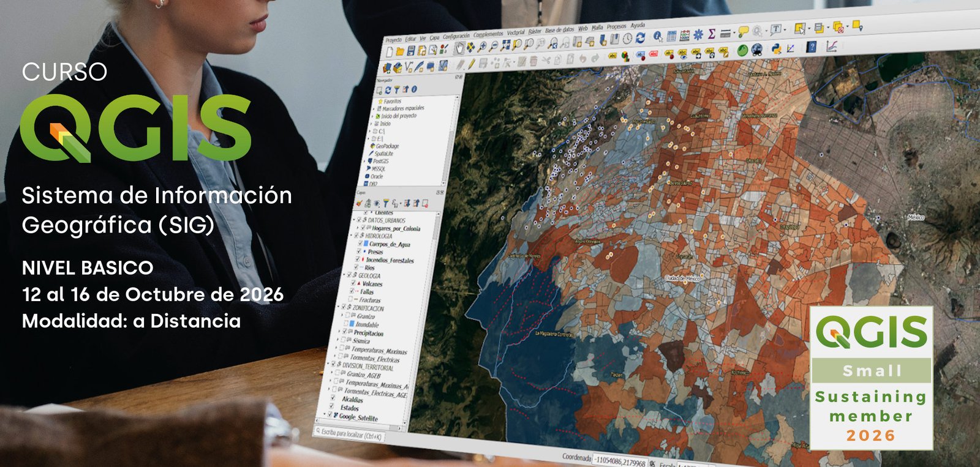Open the Processing Toolbox gear icon
Screen dimensions: 980x467
pyautogui.click(x=698, y=35)
